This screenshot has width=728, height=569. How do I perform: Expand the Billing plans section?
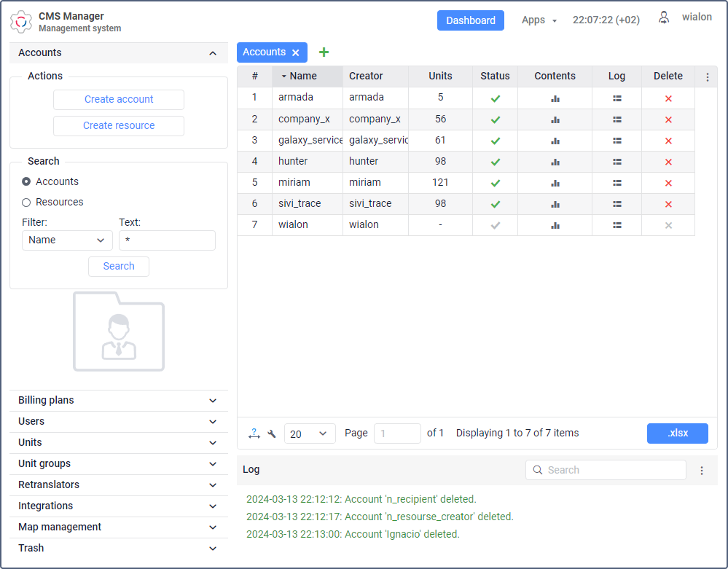[x=119, y=401]
